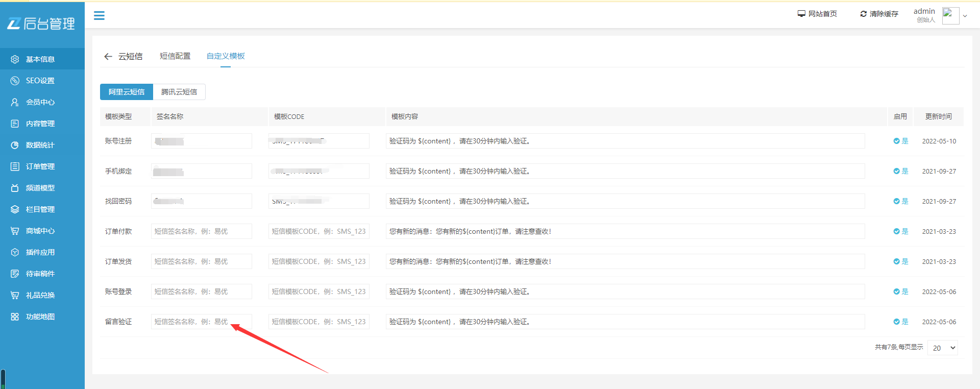The height and width of the screenshot is (389, 980).
Task: Click the back arrow next to 云短信
Action: [x=108, y=57]
